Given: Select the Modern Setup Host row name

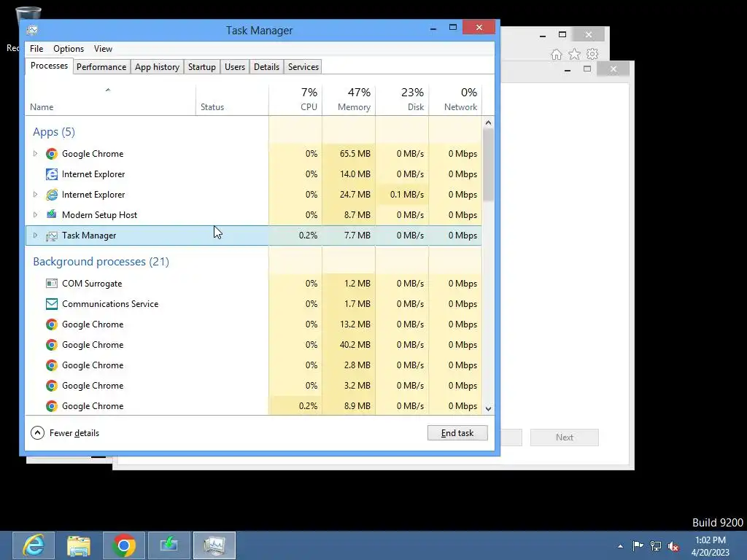Looking at the screenshot, I should point(99,215).
